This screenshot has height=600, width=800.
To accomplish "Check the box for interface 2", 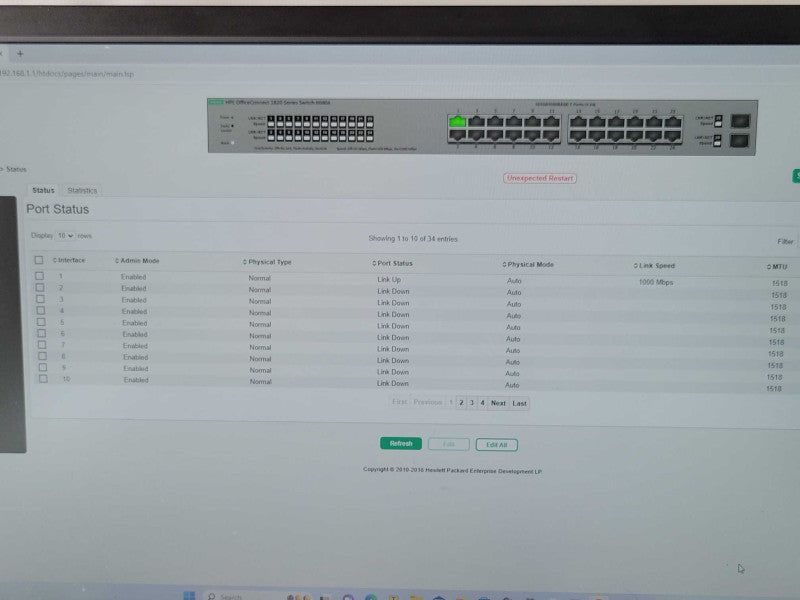I will tap(40, 287).
